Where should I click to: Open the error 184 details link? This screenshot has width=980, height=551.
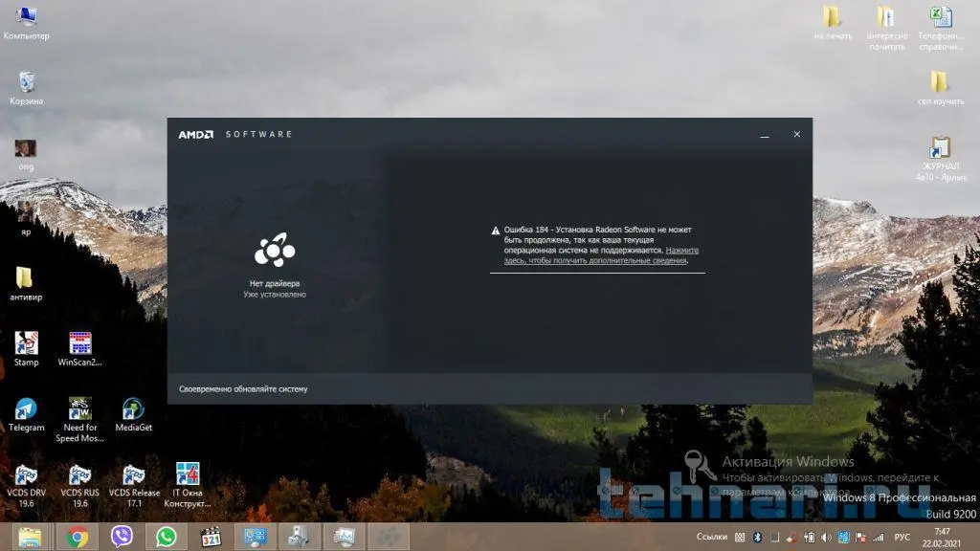point(601,255)
